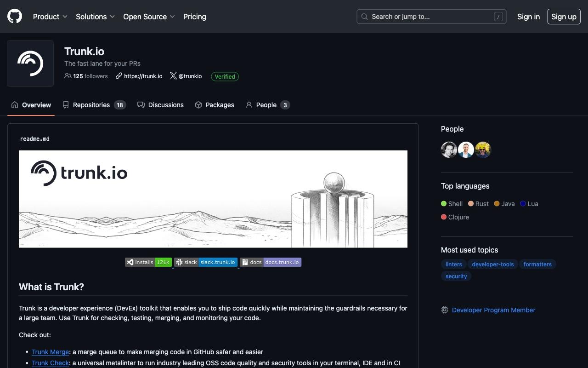Open the Developer Program Member link
This screenshot has width=588, height=368.
[x=494, y=310]
